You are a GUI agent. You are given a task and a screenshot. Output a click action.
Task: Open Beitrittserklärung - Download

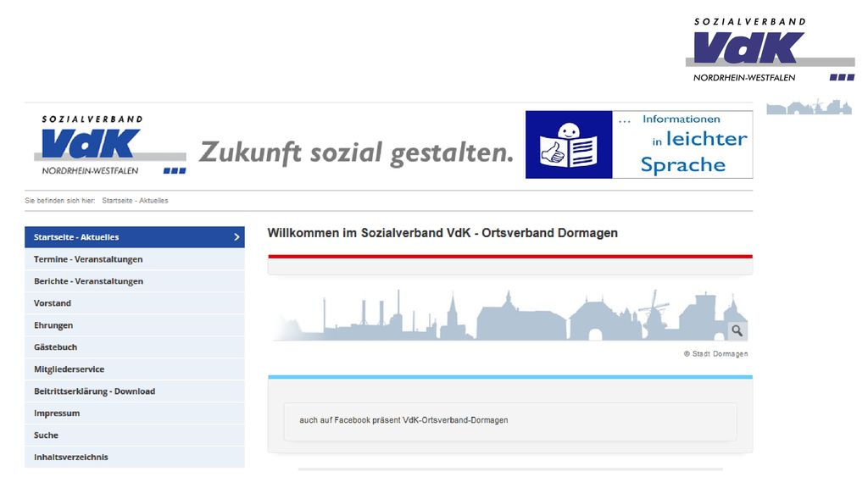[x=135, y=391]
